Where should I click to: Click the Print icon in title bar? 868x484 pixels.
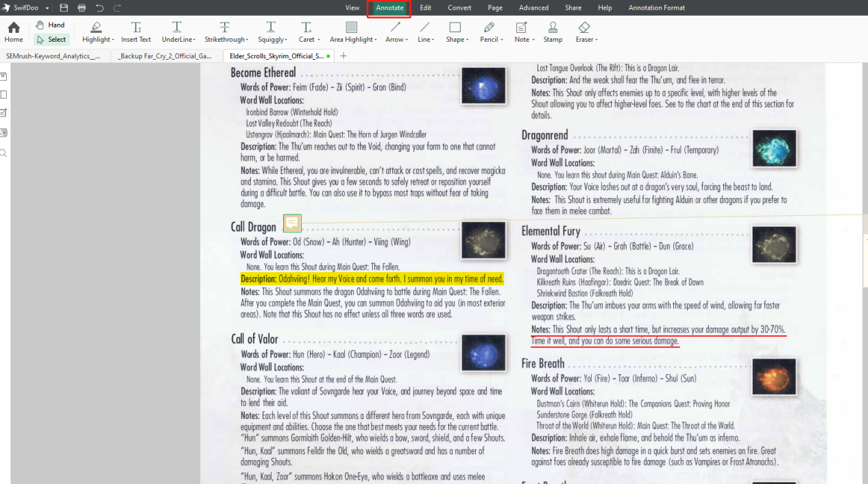coord(82,8)
